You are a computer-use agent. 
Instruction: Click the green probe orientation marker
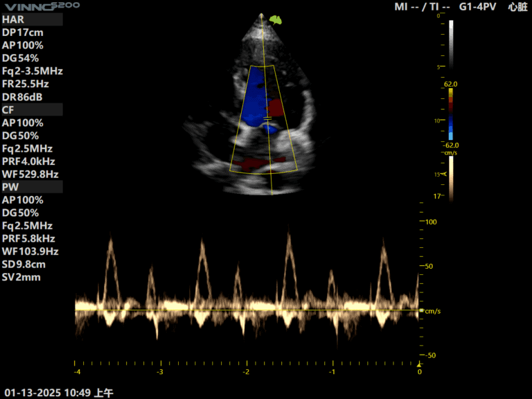[276, 20]
